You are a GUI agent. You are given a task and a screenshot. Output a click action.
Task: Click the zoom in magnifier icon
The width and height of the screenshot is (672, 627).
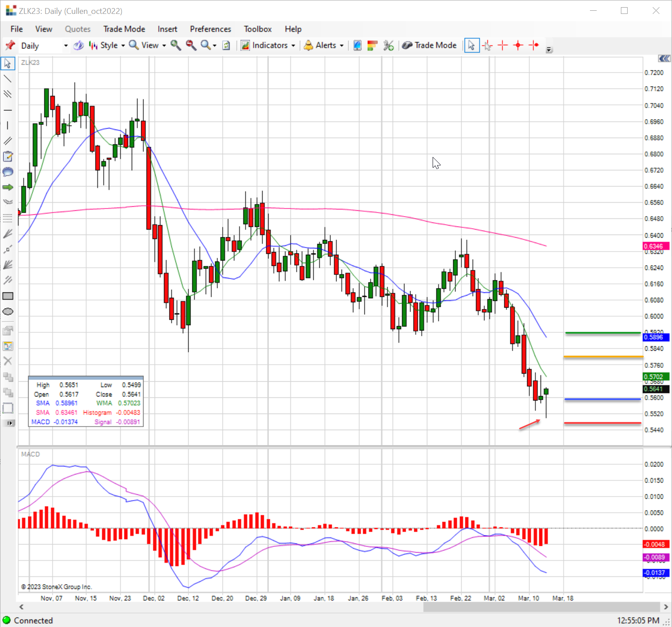pyautogui.click(x=176, y=45)
